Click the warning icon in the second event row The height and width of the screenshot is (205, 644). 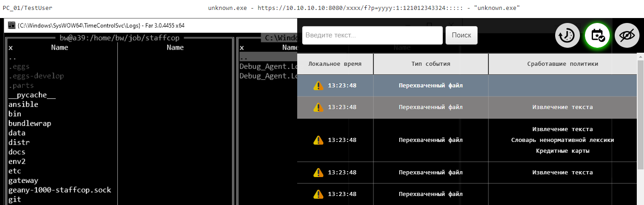pos(318,107)
